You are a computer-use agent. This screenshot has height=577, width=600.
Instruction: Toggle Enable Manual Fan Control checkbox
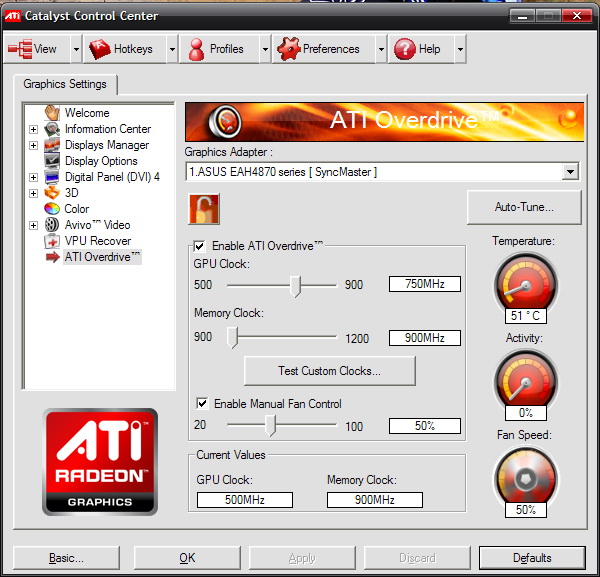pyautogui.click(x=202, y=403)
